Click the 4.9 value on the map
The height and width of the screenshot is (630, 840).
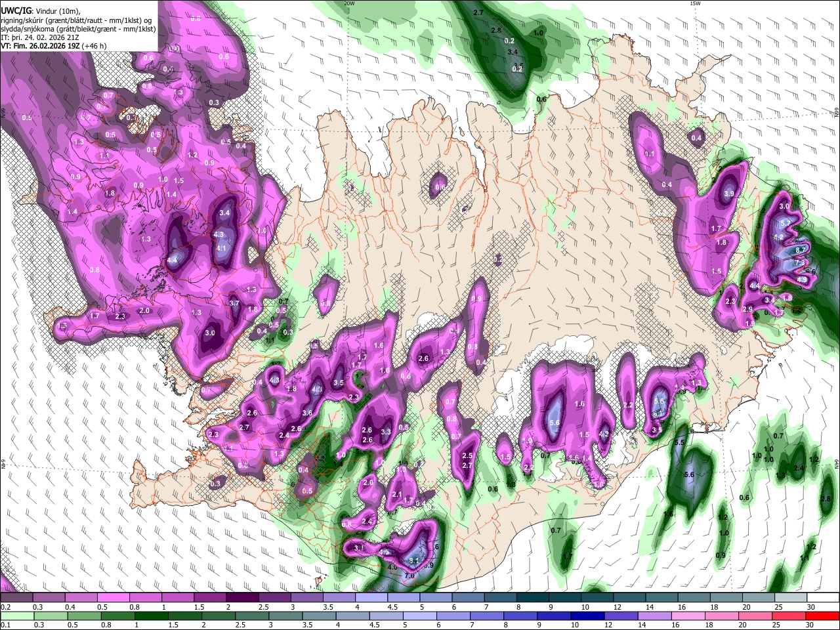click(x=802, y=280)
